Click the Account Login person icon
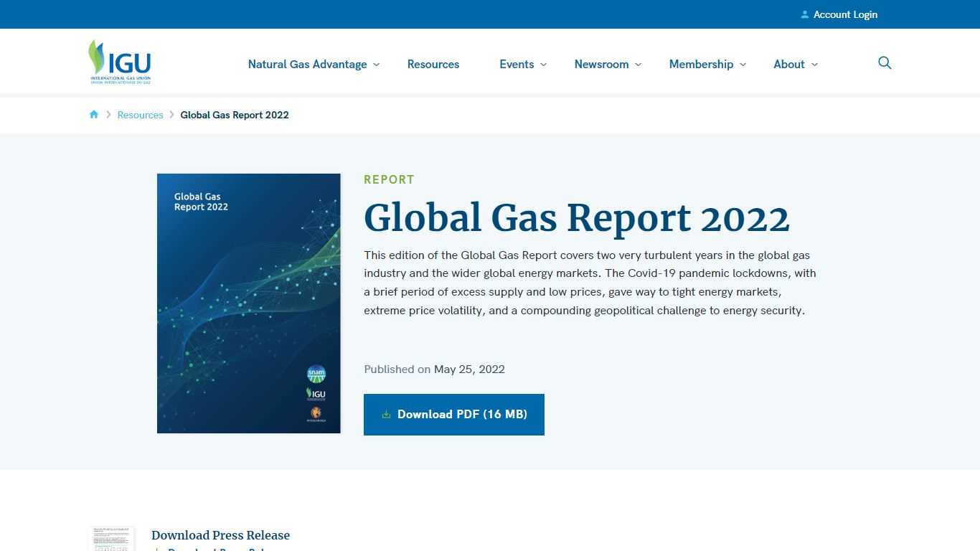980x551 pixels. coord(805,14)
